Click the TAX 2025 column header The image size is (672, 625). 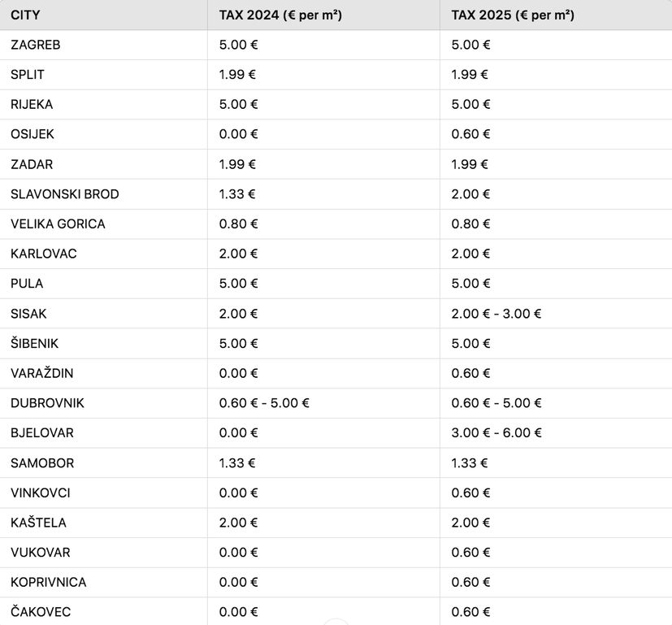[x=513, y=15]
